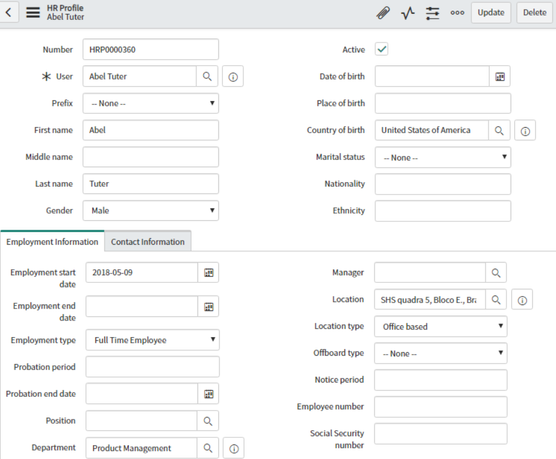Viewport: 556px width, 459px height.
Task: Open the Offboard type dropdown
Action: (441, 353)
